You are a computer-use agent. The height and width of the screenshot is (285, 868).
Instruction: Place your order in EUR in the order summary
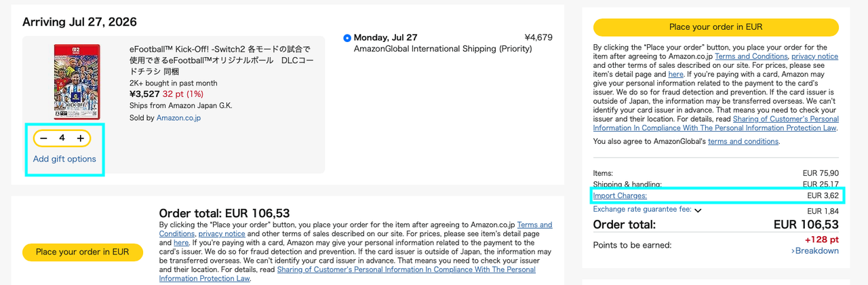coord(716,27)
